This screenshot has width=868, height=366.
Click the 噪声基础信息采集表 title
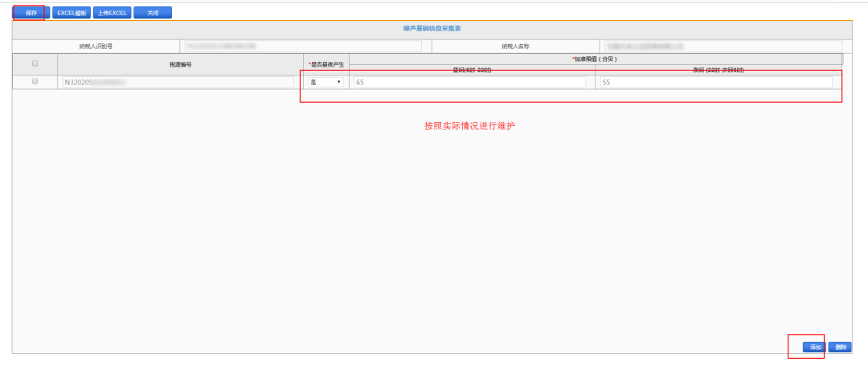pyautogui.click(x=432, y=29)
